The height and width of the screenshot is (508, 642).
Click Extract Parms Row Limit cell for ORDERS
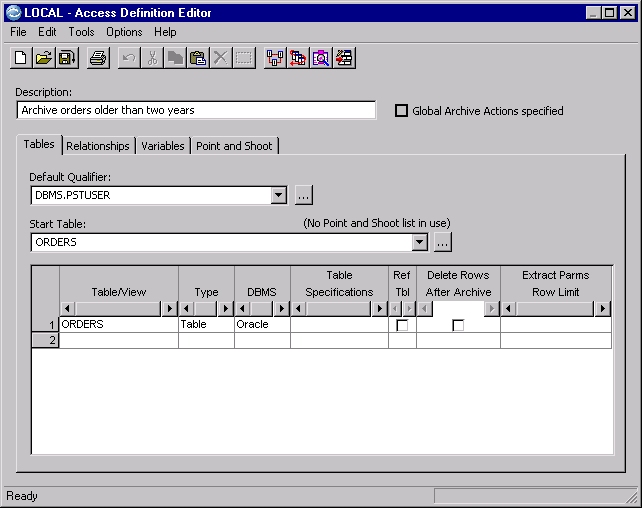click(556, 324)
